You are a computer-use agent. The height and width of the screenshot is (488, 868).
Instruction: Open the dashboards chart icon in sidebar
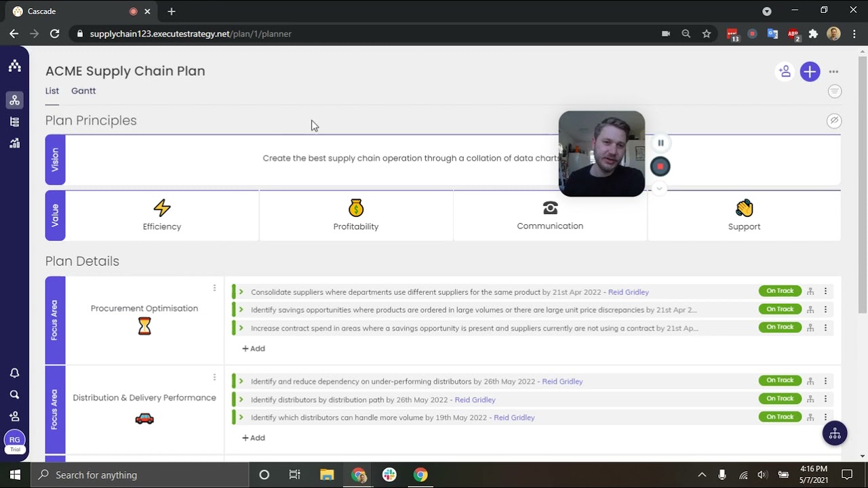click(14, 143)
